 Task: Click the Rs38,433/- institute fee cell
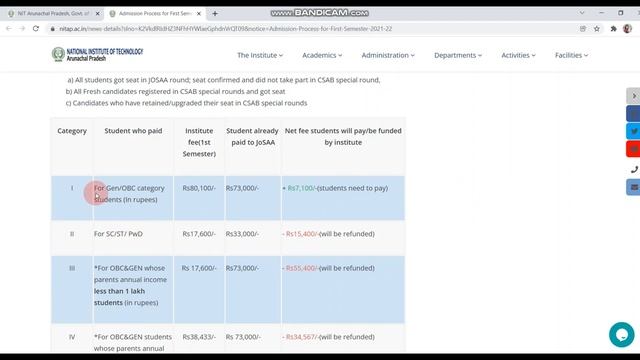(x=199, y=337)
